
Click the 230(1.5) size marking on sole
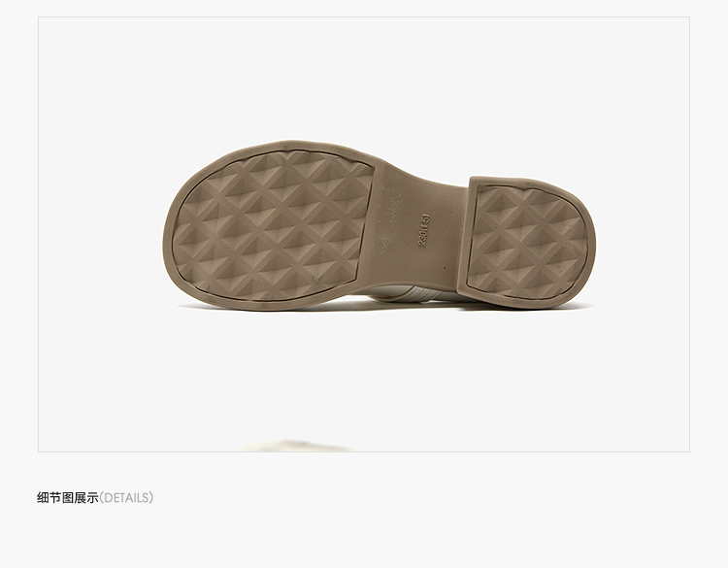click(x=424, y=230)
